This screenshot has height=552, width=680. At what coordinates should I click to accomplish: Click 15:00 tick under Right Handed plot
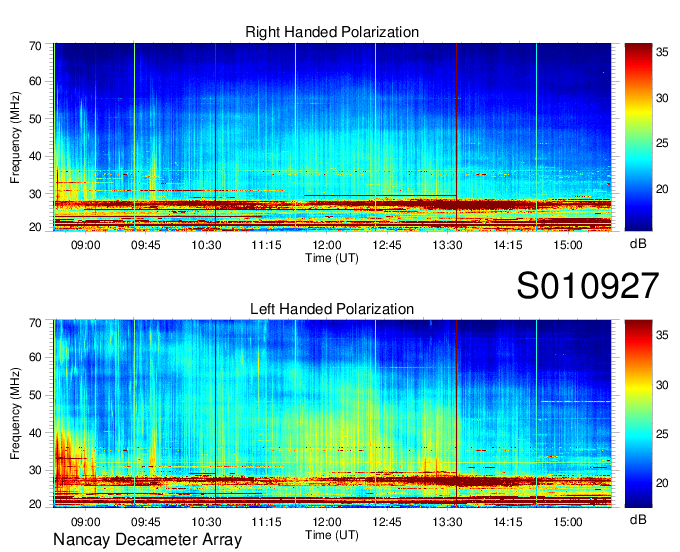pyautogui.click(x=568, y=245)
